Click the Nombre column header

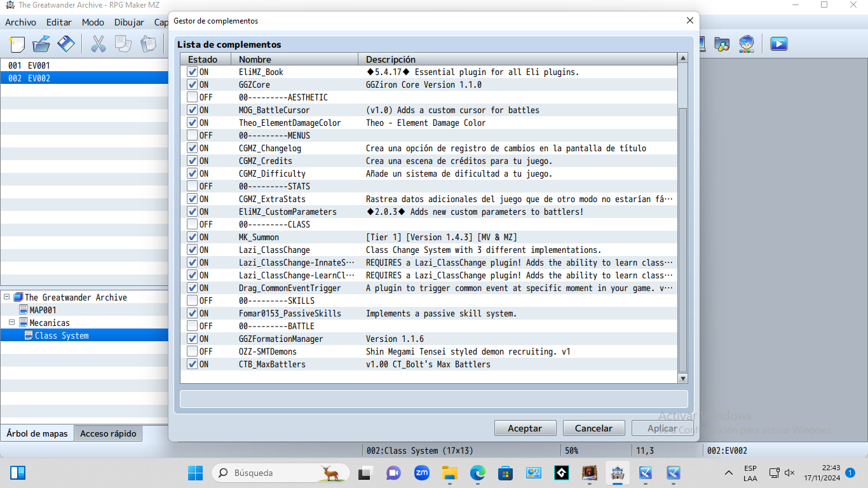coord(295,59)
